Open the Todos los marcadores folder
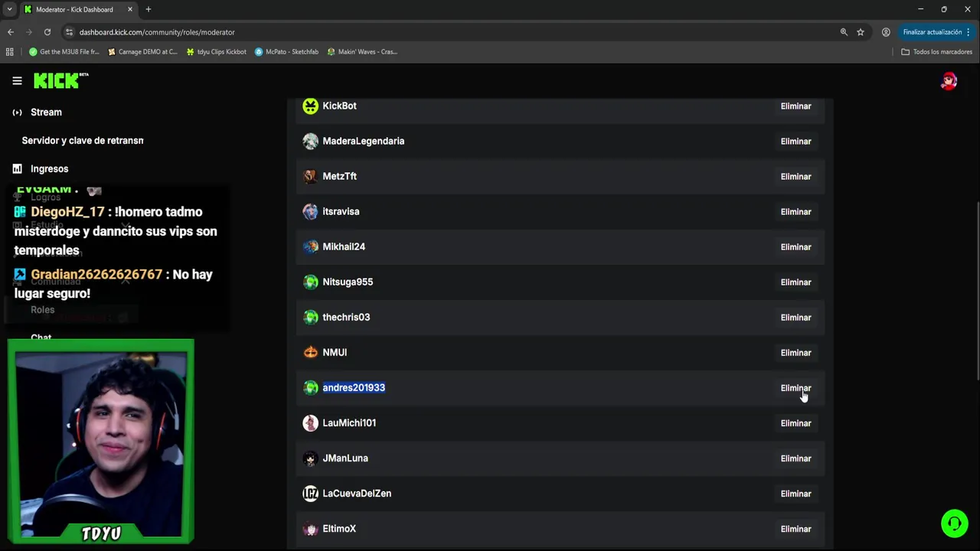The width and height of the screenshot is (980, 551). point(936,52)
